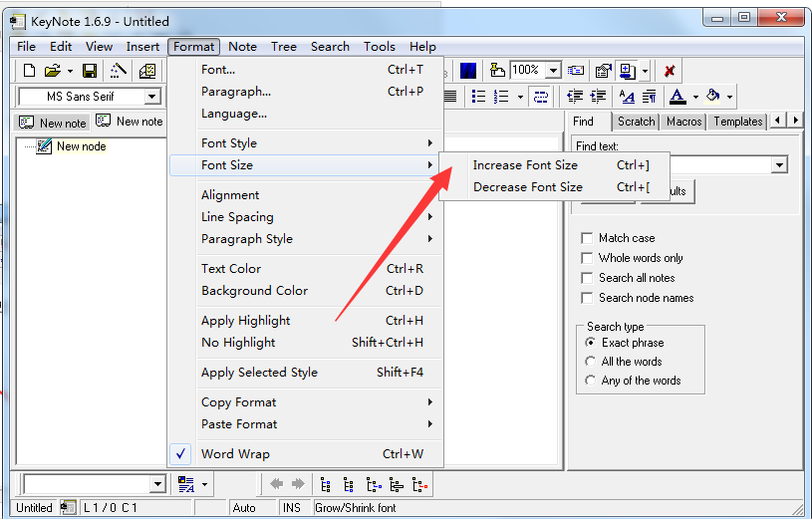Switch to the Templates tab
This screenshot has width=812, height=519.
737,122
